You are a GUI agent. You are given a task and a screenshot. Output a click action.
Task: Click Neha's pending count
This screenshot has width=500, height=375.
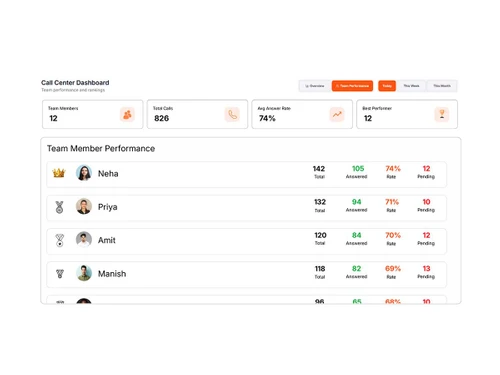click(x=426, y=169)
